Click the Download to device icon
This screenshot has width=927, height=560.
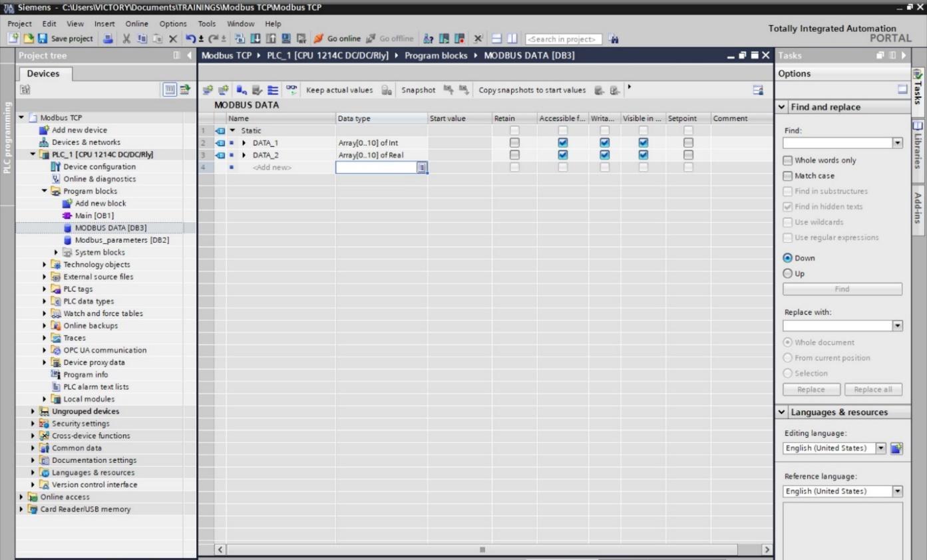(x=256, y=39)
